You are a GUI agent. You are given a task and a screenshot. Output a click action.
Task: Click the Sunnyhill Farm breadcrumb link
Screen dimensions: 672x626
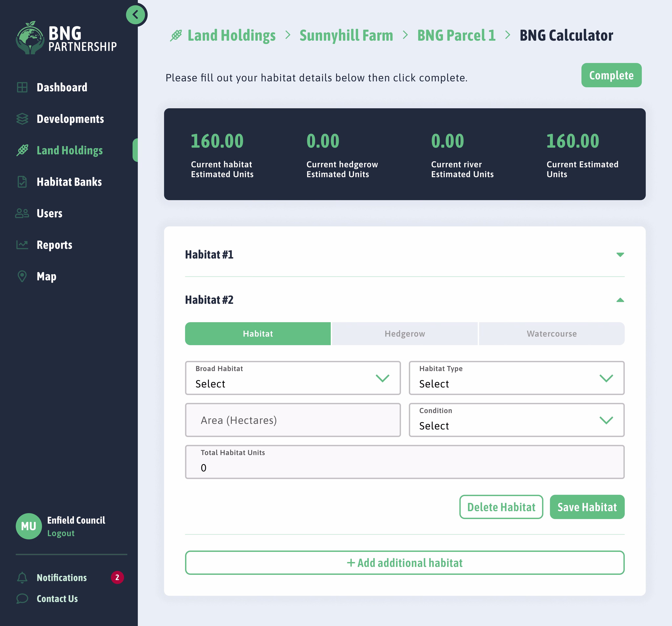(x=346, y=35)
